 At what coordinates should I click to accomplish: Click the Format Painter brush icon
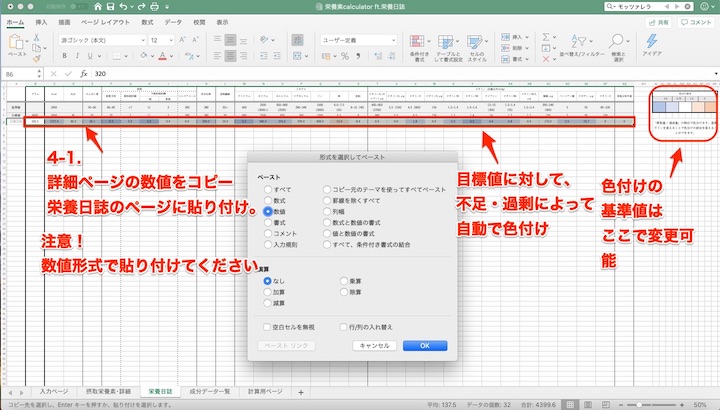point(36,58)
